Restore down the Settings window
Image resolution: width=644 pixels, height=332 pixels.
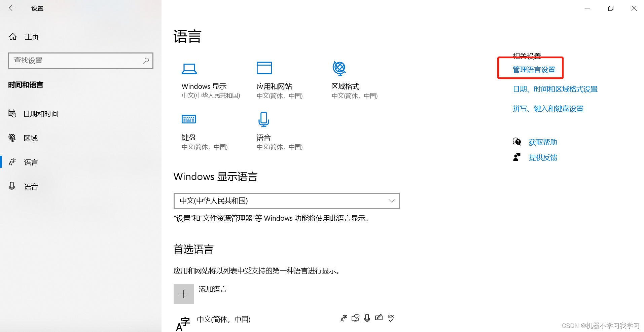(x=611, y=8)
